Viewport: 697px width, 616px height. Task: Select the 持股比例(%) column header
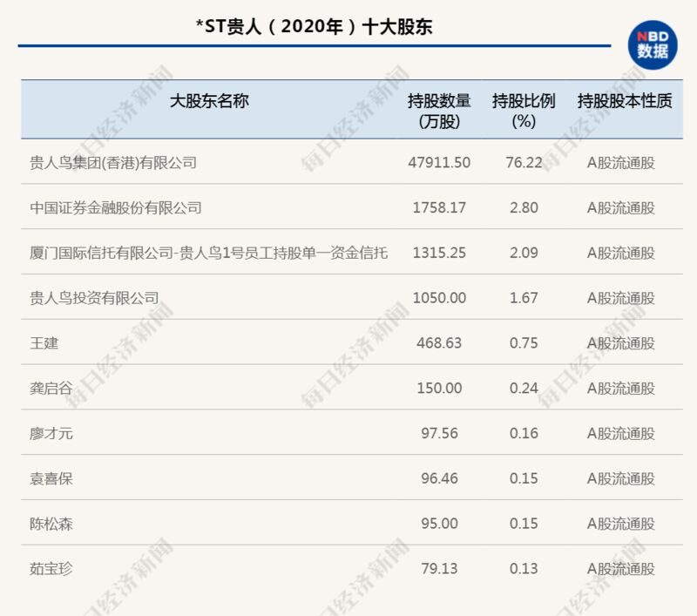pos(524,112)
